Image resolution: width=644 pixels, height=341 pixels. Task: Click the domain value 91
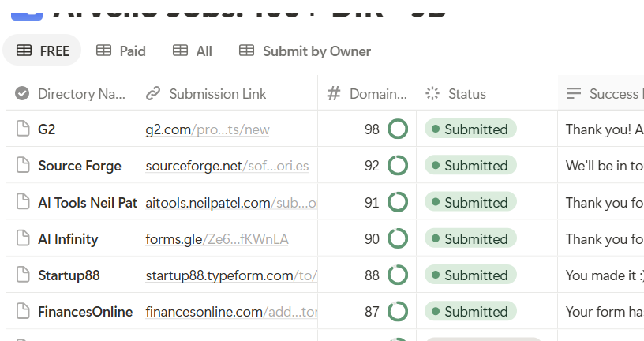click(x=372, y=203)
